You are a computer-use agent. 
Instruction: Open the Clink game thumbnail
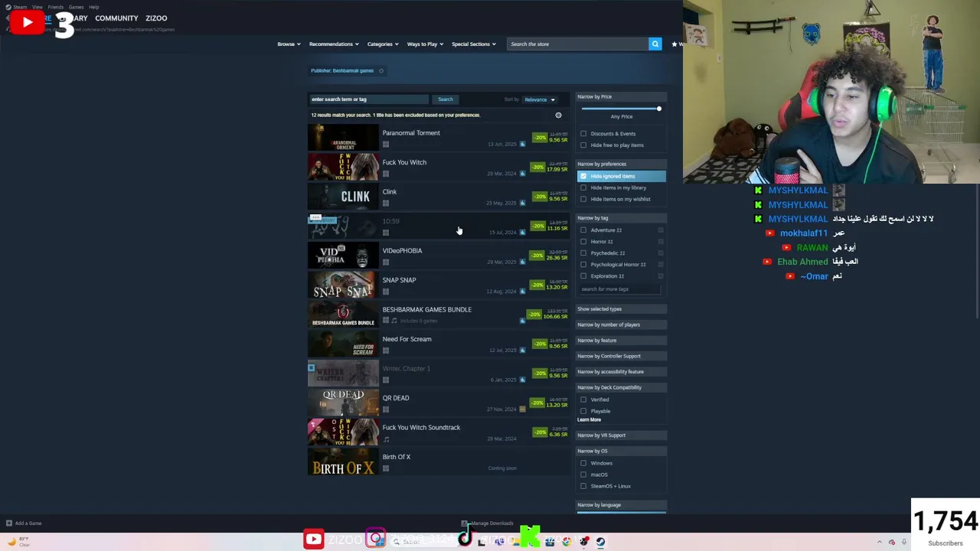(343, 197)
